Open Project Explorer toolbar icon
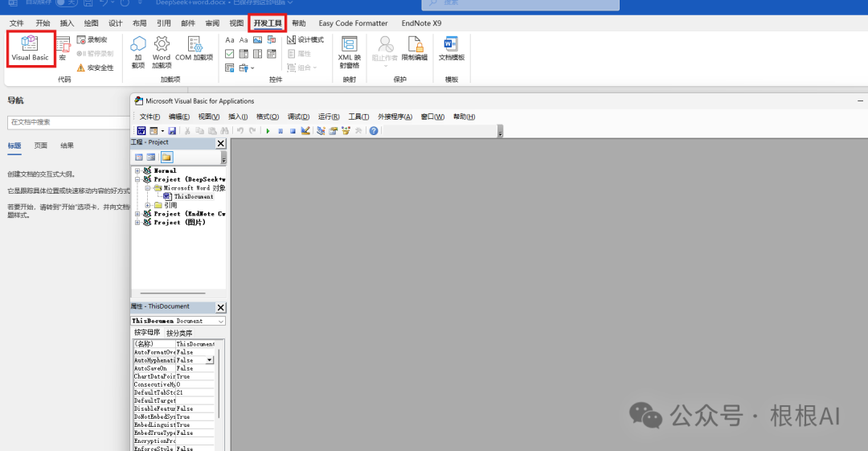The width and height of the screenshot is (868, 451). pyautogui.click(x=321, y=131)
